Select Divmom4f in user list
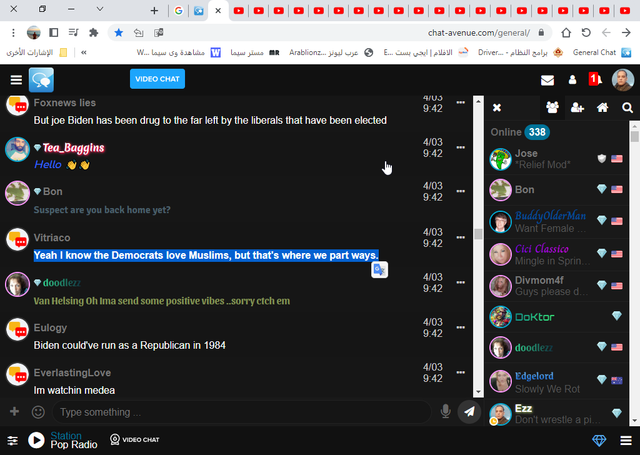This screenshot has height=455, width=640. (x=556, y=286)
